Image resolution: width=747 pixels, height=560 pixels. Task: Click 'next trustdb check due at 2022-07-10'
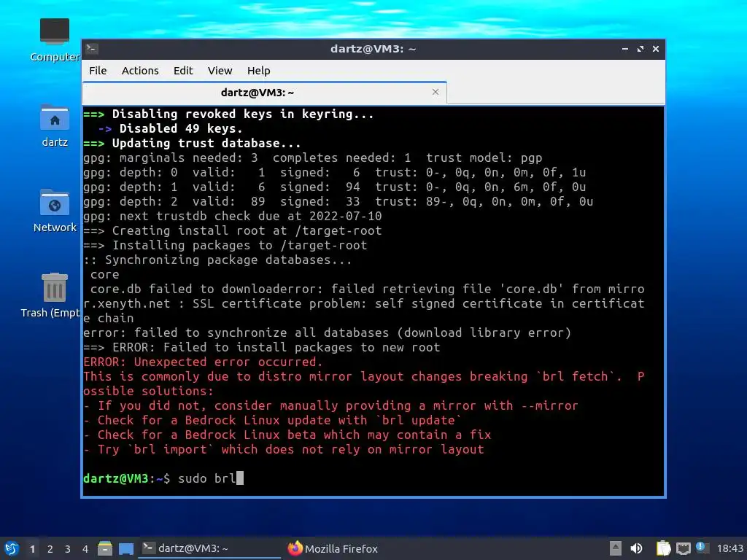pyautogui.click(x=251, y=216)
